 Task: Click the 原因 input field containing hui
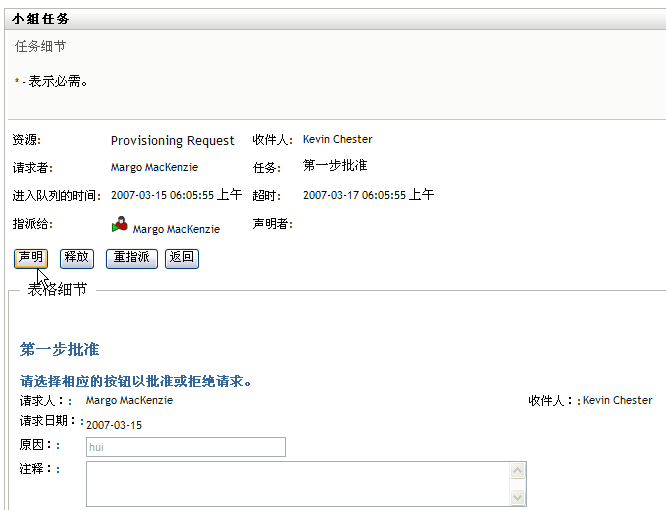(186, 447)
